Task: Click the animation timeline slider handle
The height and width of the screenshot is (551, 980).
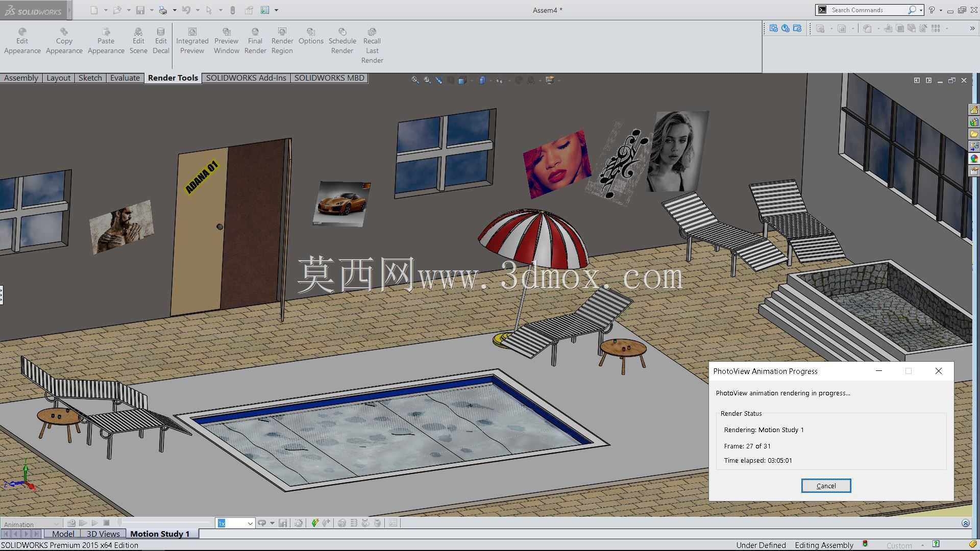Action: [119, 522]
